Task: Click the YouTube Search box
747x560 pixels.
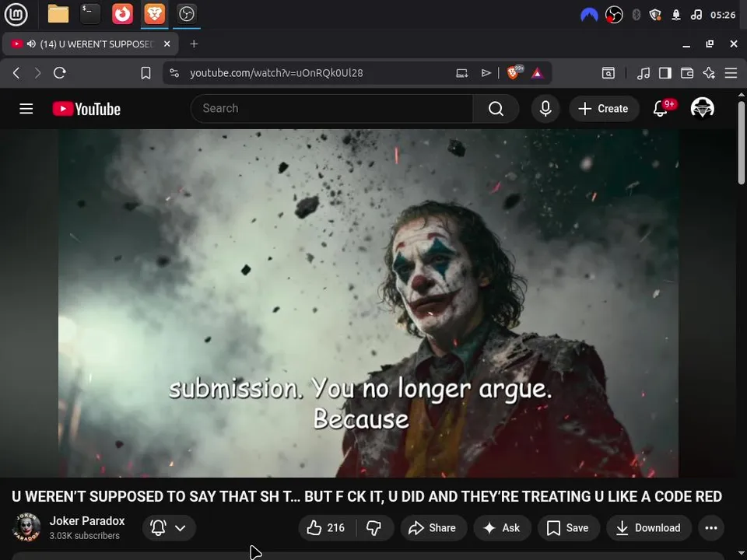Action: (332, 109)
